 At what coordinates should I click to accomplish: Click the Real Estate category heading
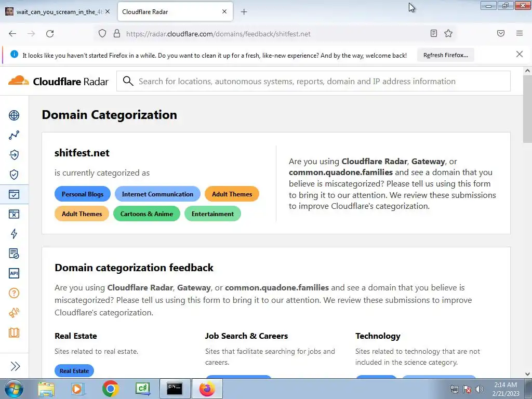(x=76, y=336)
